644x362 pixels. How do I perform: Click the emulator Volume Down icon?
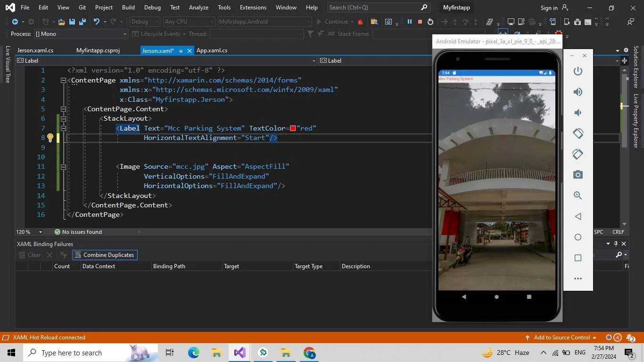[578, 113]
